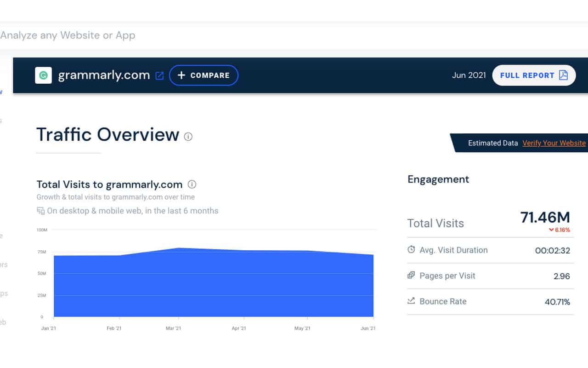
Task: Click the Feb '21 axis label
Action: click(114, 328)
